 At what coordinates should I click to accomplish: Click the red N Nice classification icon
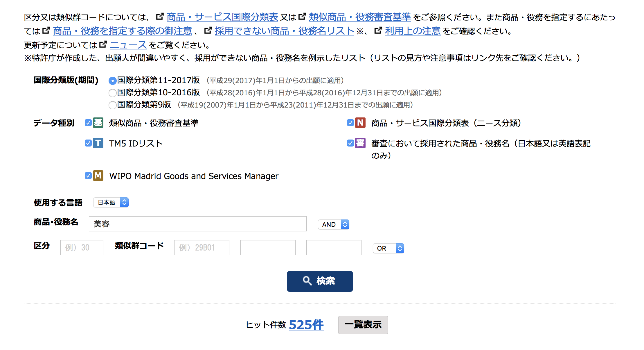(x=360, y=123)
